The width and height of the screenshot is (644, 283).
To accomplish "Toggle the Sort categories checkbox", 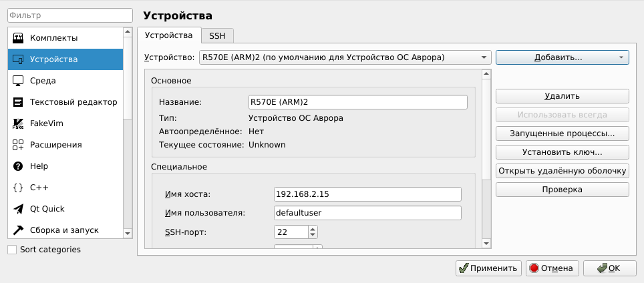I will click(x=12, y=250).
